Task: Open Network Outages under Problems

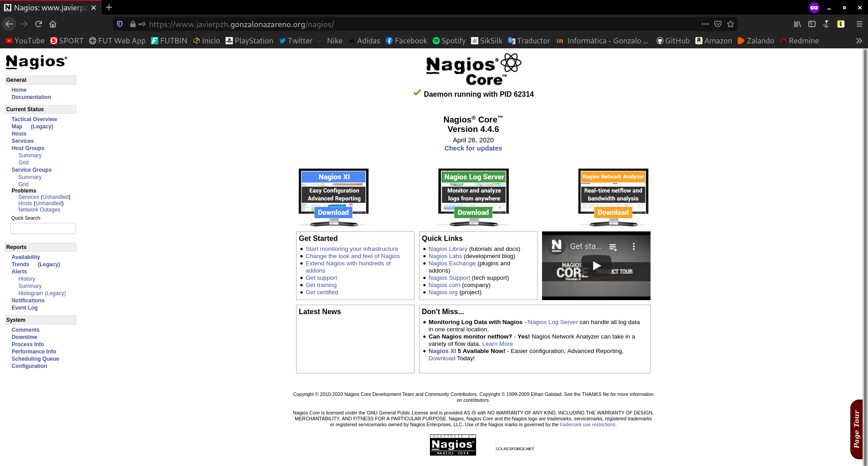Action: pyautogui.click(x=39, y=210)
